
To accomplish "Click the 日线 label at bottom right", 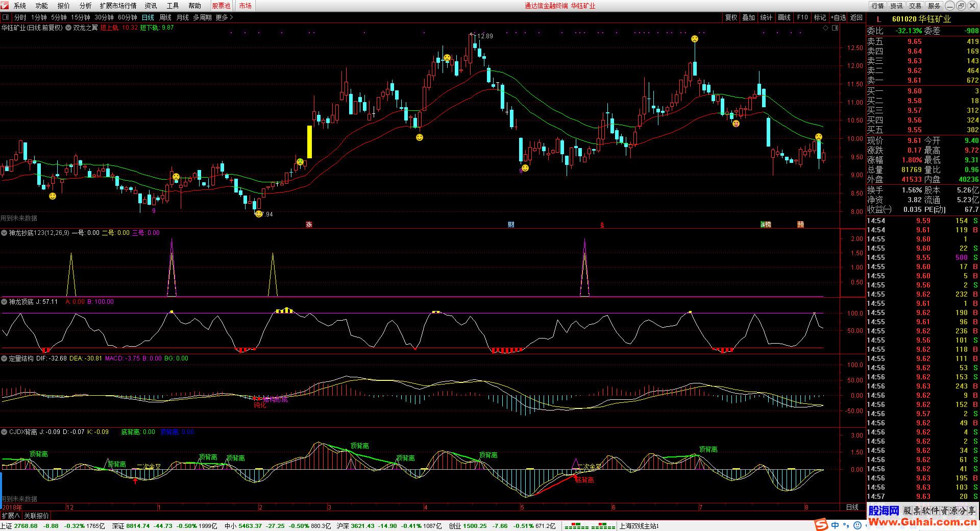I will coord(852,508).
